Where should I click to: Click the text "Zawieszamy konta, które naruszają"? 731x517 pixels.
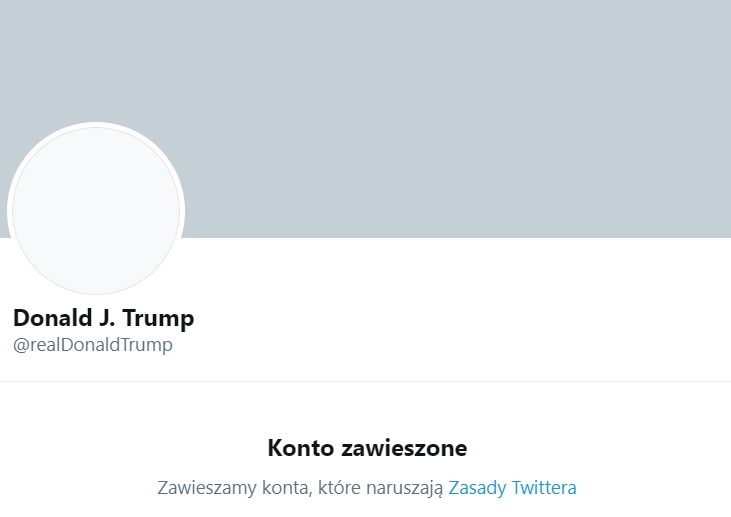(x=300, y=488)
